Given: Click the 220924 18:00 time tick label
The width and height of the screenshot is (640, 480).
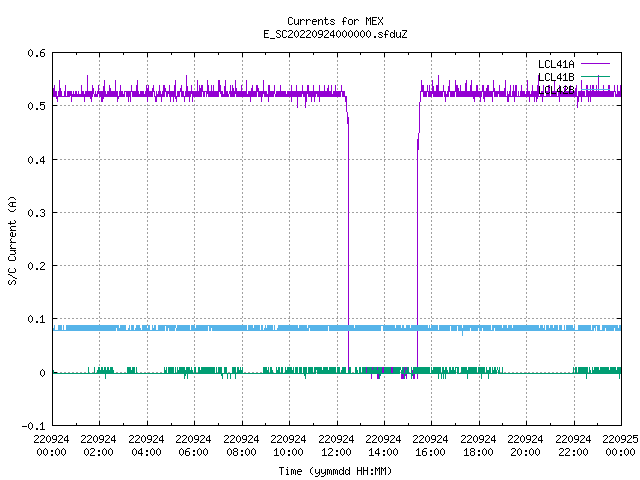Looking at the screenshot, I should coord(478,446).
